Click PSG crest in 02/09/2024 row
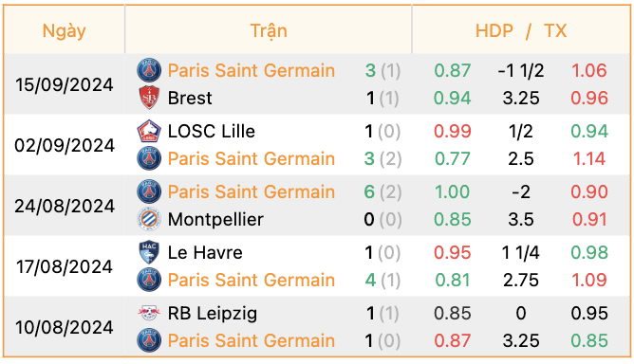Viewport: 634px width, 364px height. coord(149,158)
